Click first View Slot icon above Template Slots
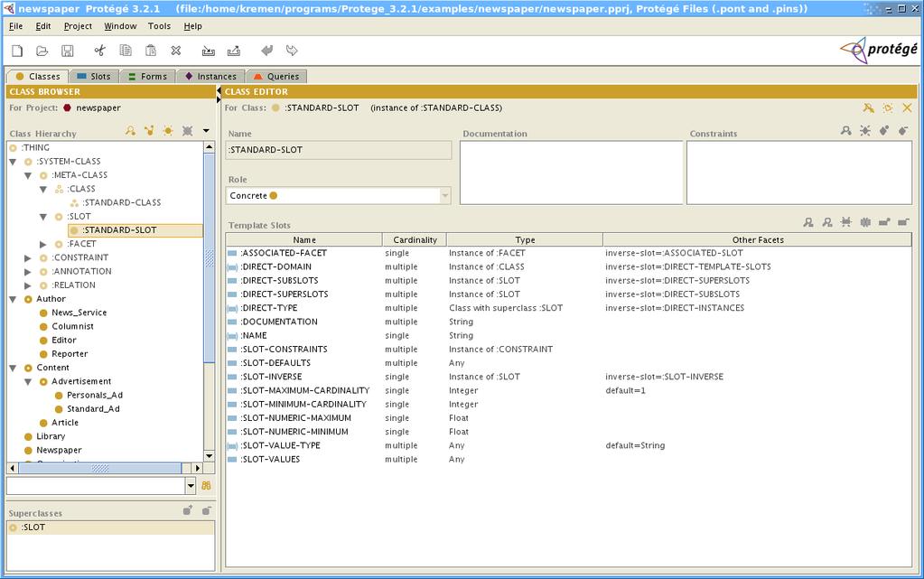Image resolution: width=924 pixels, height=579 pixels. (808, 222)
